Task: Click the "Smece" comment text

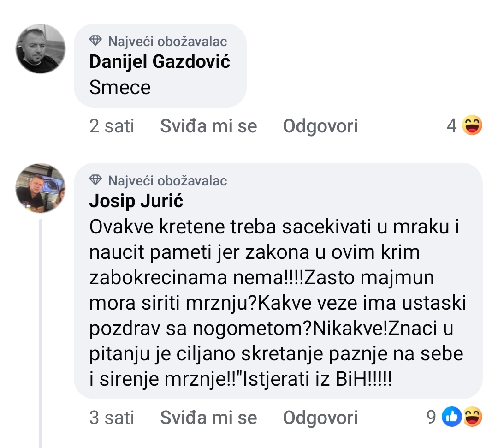Action: click(x=120, y=87)
